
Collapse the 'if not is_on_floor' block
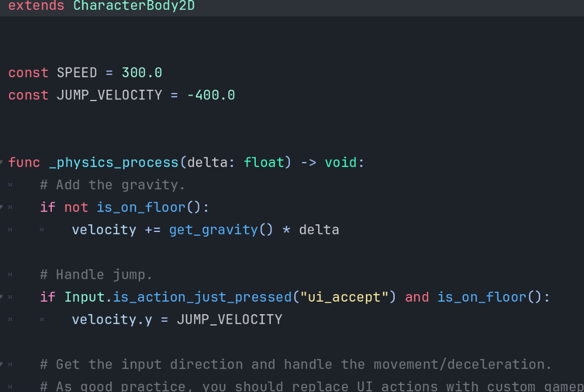pos(2,207)
